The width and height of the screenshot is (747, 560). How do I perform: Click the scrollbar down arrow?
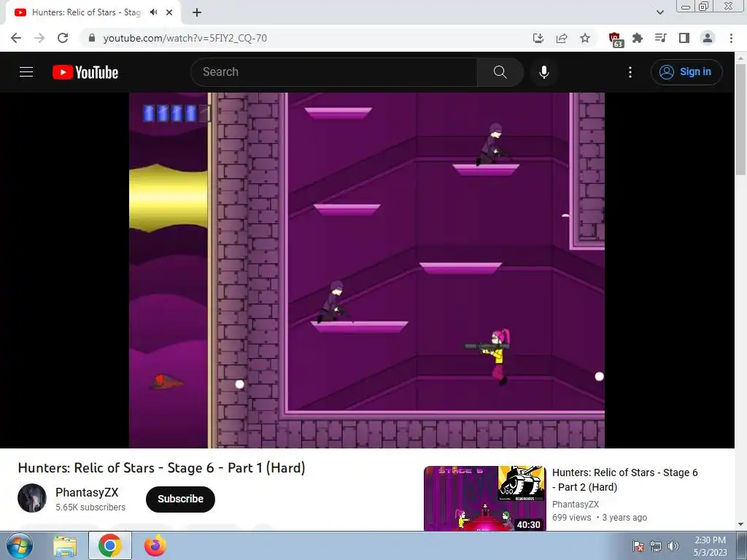coord(740,525)
